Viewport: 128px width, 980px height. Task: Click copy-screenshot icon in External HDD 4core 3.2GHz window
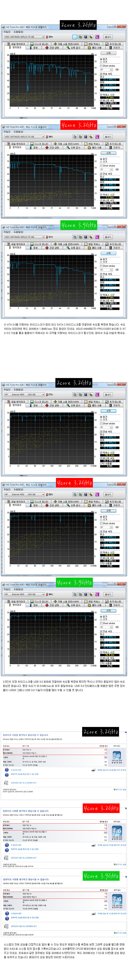click(80, 495)
